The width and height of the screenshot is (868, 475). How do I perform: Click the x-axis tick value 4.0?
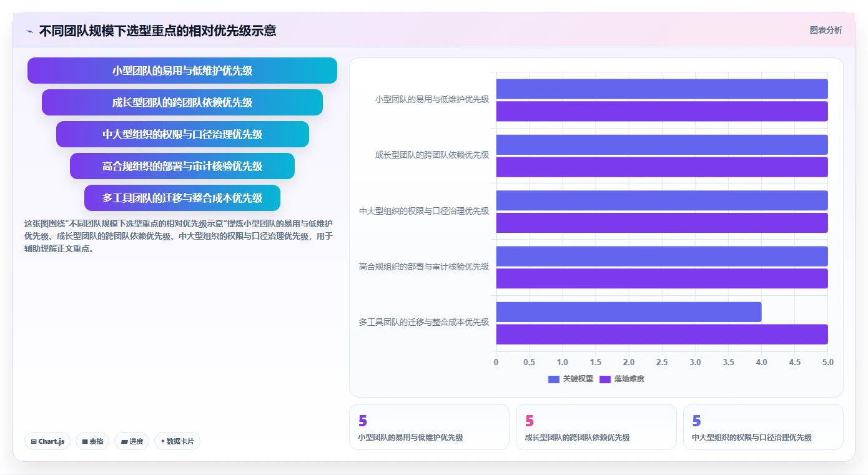click(761, 362)
